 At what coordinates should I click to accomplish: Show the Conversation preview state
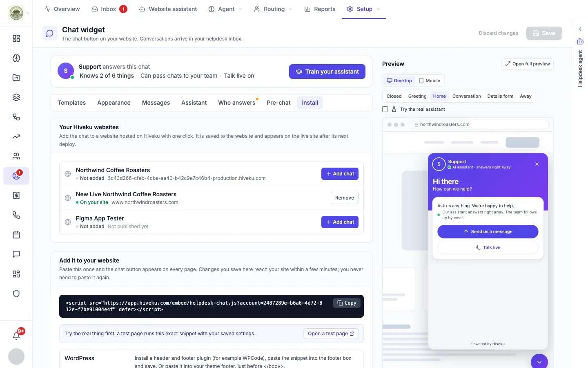point(466,96)
